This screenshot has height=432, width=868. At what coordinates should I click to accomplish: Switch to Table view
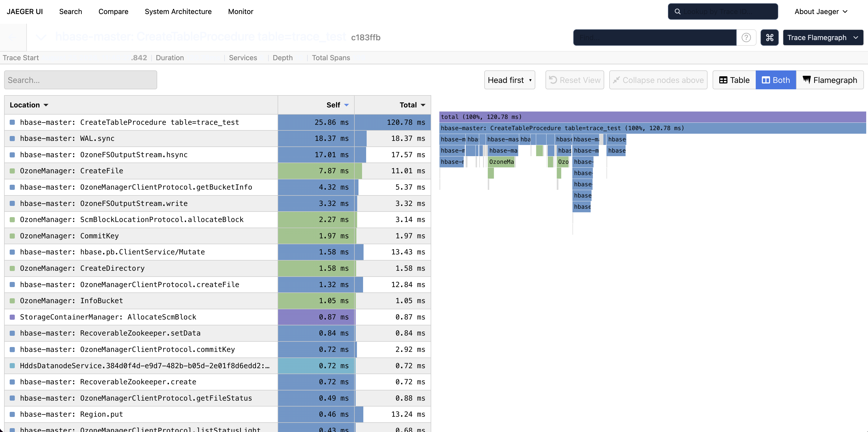coord(734,80)
